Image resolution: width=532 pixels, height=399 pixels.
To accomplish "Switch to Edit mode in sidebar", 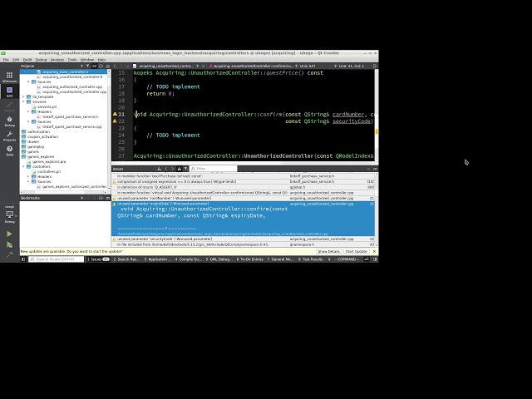I will [9, 91].
